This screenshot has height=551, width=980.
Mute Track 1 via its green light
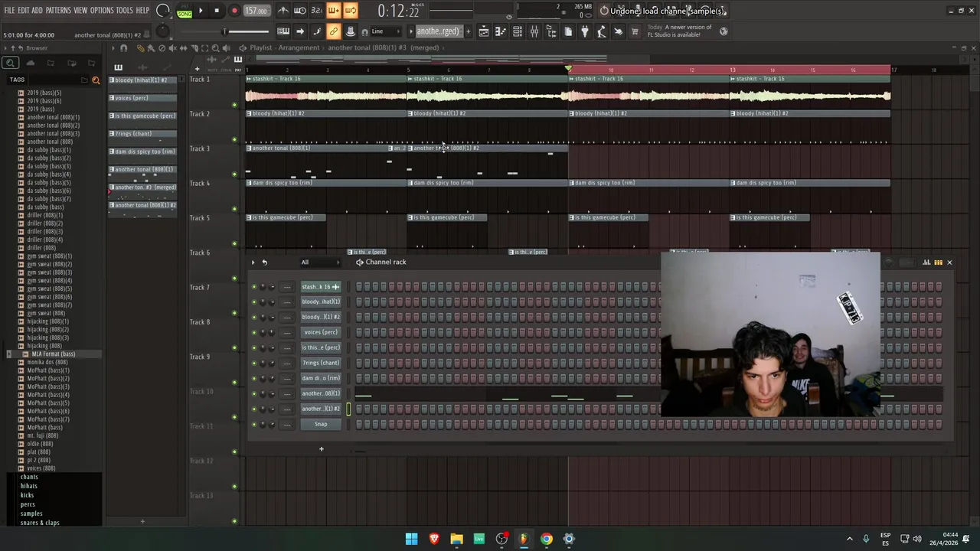click(x=235, y=105)
